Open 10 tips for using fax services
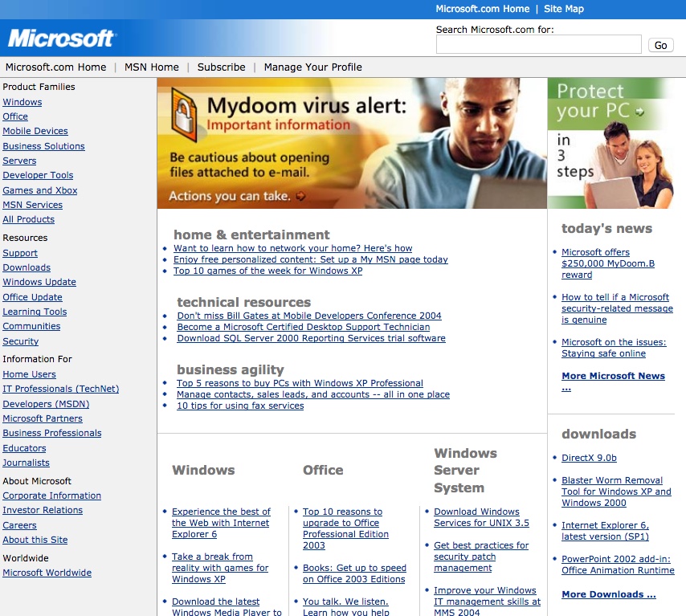Image resolution: width=686 pixels, height=616 pixels. (240, 406)
